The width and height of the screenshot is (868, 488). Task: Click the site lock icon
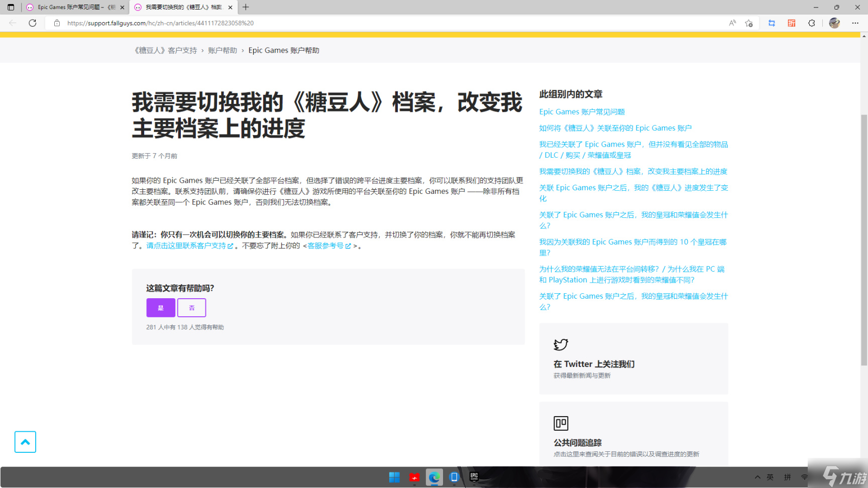(x=57, y=23)
